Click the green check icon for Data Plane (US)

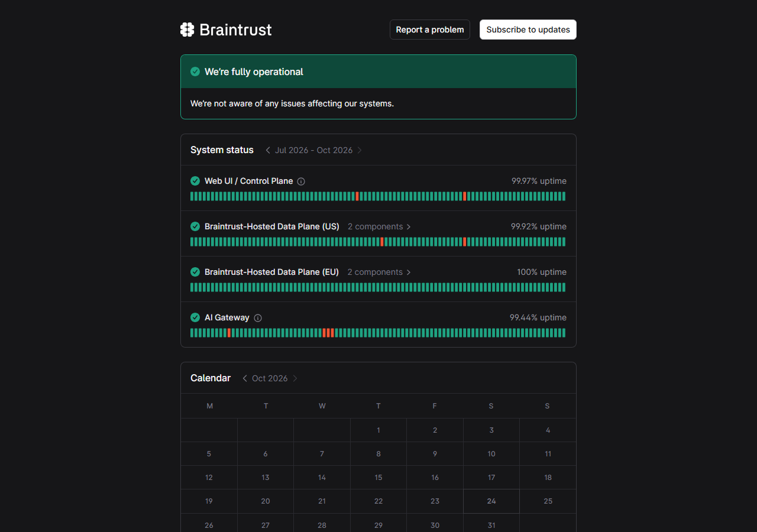[195, 226]
